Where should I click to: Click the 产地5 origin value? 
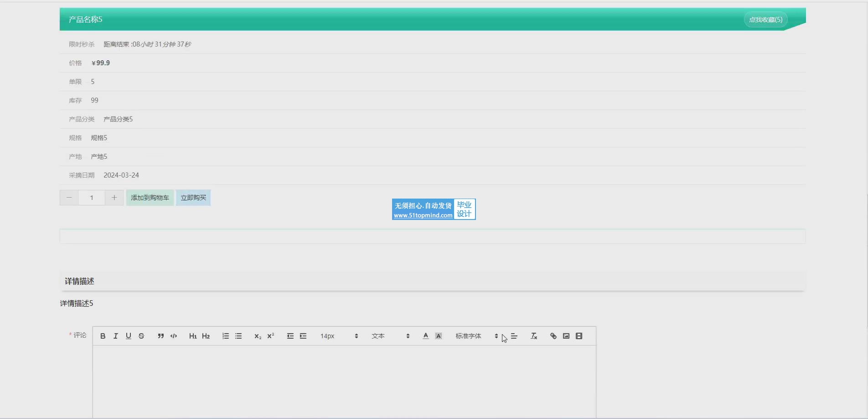(x=99, y=157)
